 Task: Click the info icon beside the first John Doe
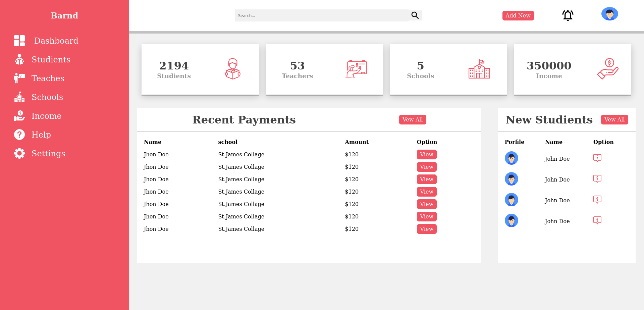[597, 158]
